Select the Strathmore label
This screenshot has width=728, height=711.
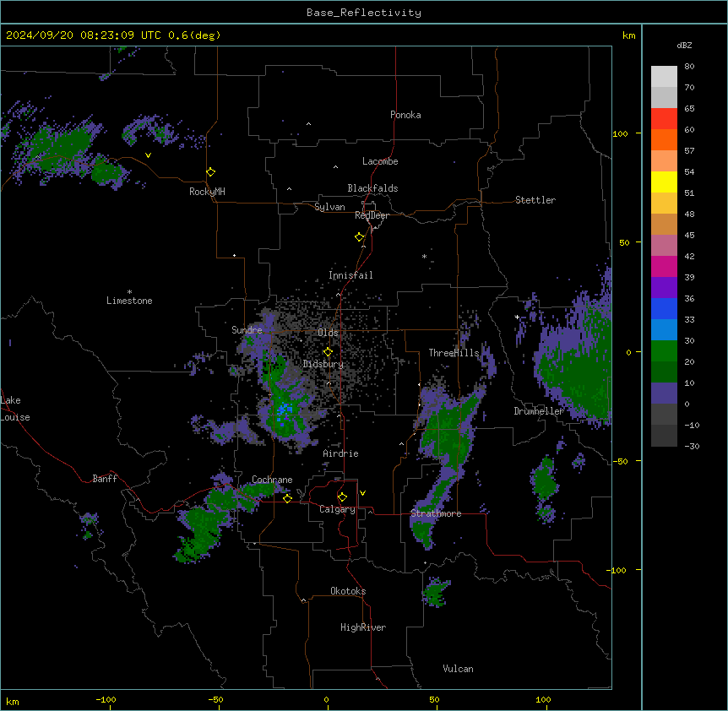point(436,513)
